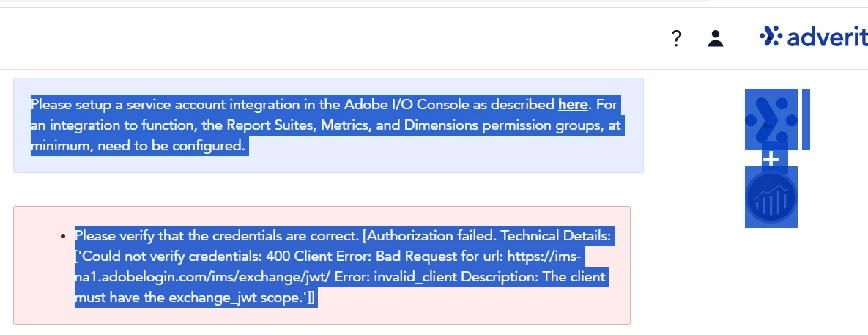The image size is (868, 335).
Task: Click the plus sign between connector icons
Action: (x=771, y=159)
